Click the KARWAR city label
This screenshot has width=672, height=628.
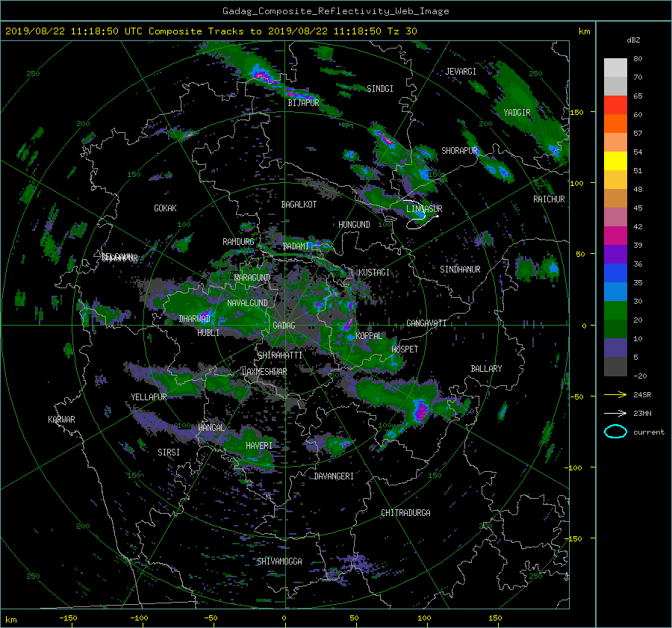coord(61,420)
